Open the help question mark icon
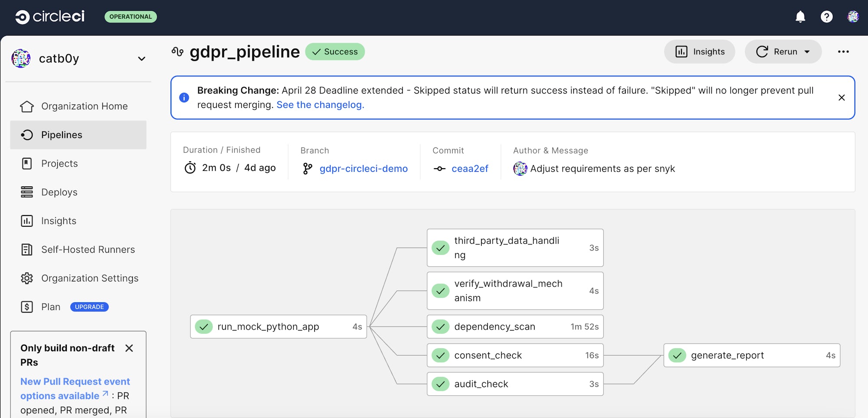Screen dimensions: 868x418 tap(826, 17)
